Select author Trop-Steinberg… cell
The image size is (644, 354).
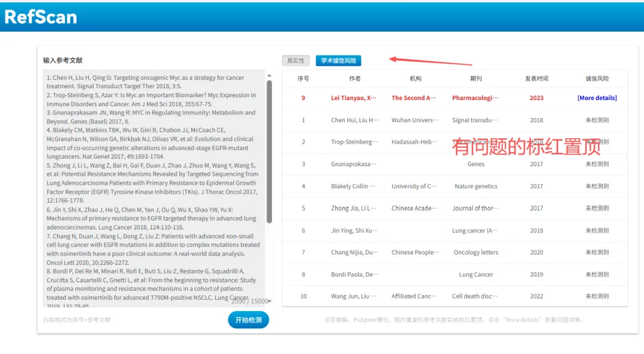pyautogui.click(x=354, y=142)
